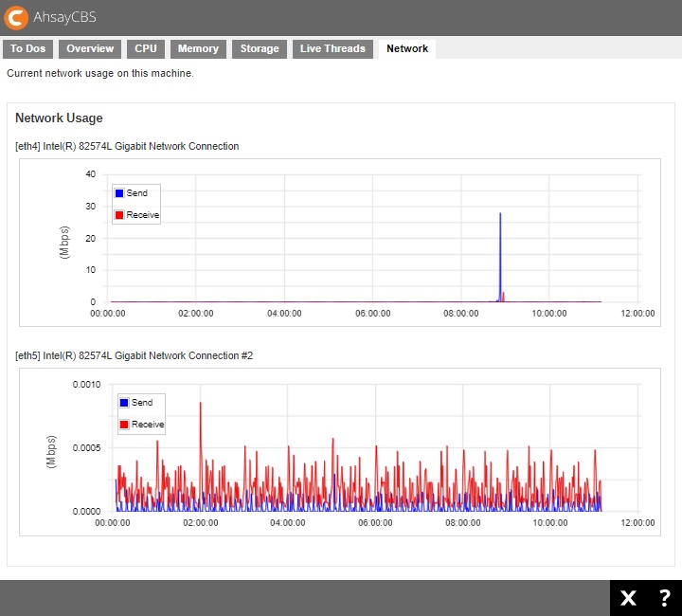Click the AhsayCBS logo icon

coord(16,17)
